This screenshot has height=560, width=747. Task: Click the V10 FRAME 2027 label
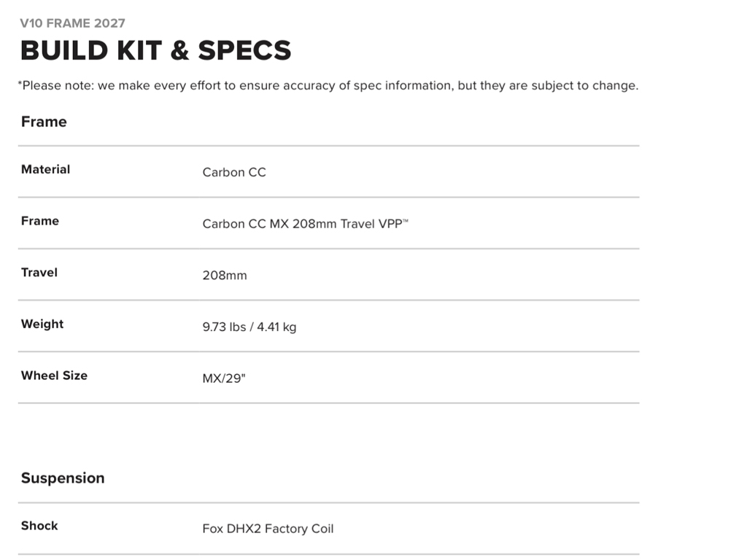pos(73,23)
